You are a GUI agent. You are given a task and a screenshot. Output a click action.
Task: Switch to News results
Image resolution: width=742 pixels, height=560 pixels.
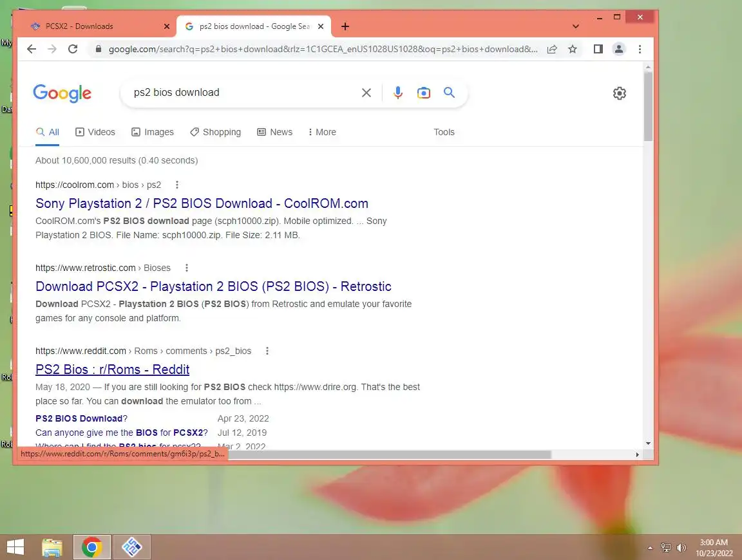click(274, 133)
